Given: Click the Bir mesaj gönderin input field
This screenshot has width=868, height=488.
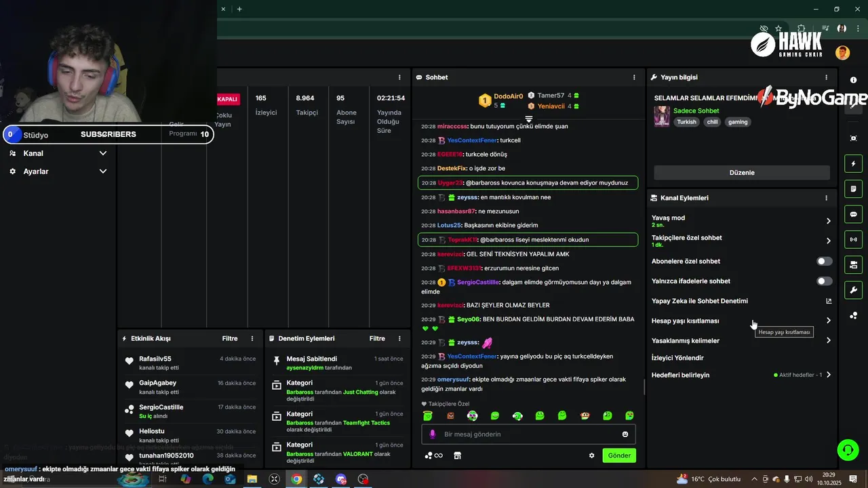Looking at the screenshot, I should [x=528, y=434].
